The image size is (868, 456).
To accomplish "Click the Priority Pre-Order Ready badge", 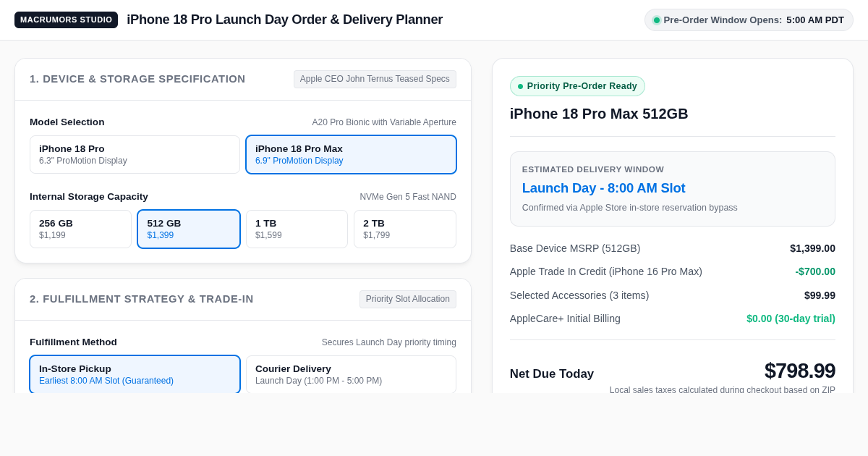I will click(577, 86).
